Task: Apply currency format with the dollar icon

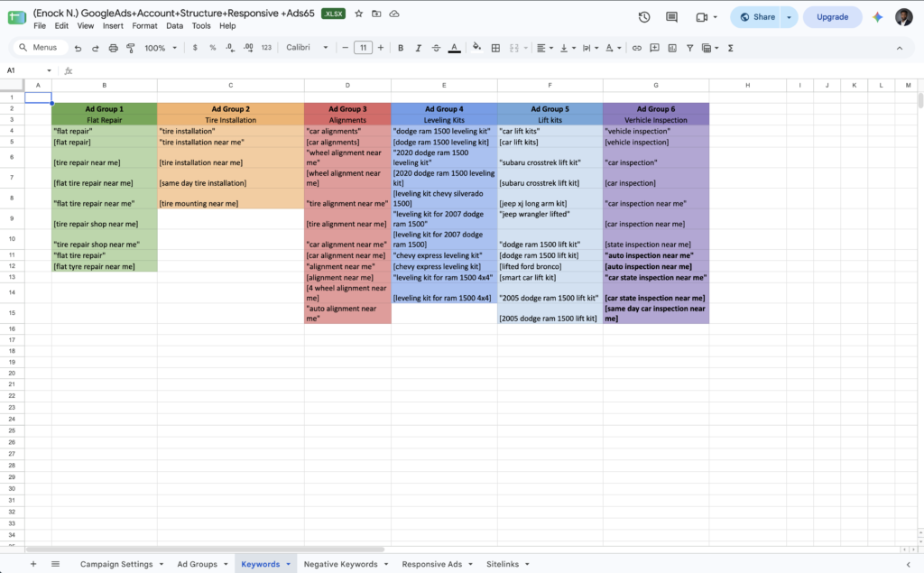Action: [x=195, y=48]
